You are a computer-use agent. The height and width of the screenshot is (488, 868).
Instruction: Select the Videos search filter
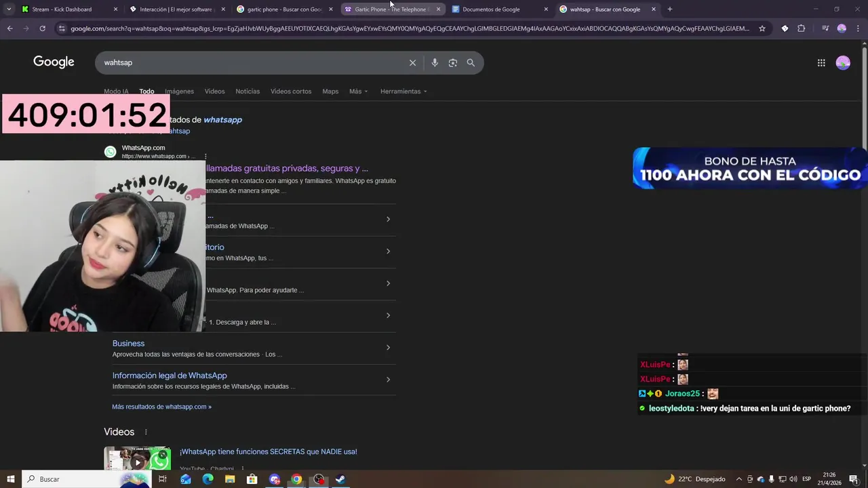pyautogui.click(x=214, y=91)
